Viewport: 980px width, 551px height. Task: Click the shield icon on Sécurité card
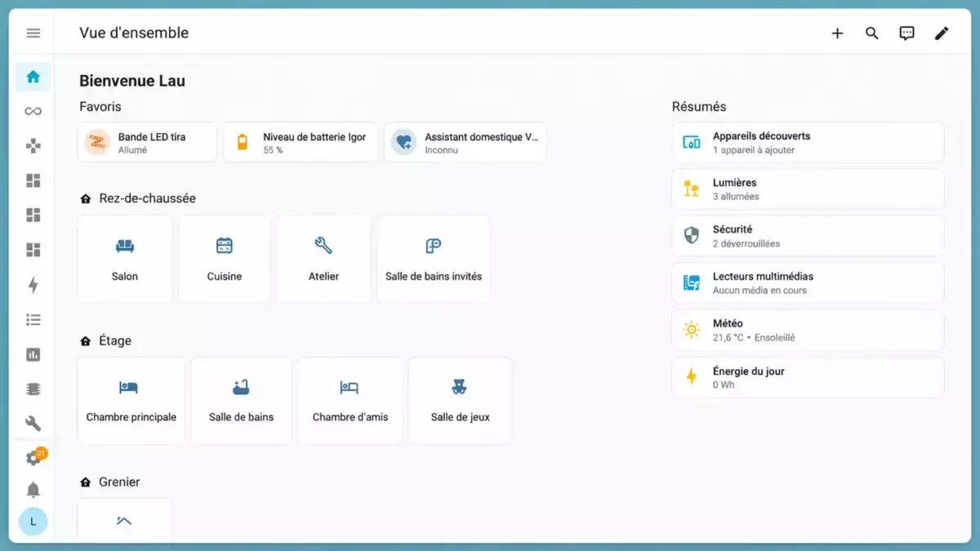tap(692, 236)
